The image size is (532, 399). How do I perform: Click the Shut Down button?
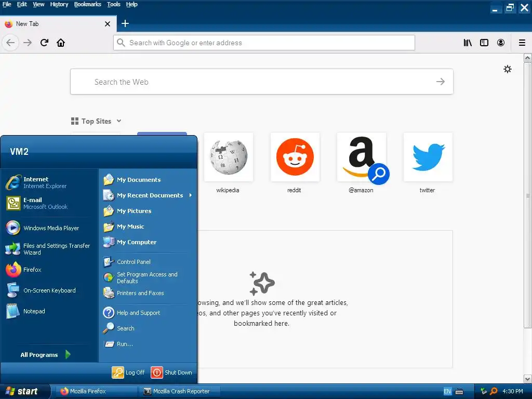pos(171,372)
